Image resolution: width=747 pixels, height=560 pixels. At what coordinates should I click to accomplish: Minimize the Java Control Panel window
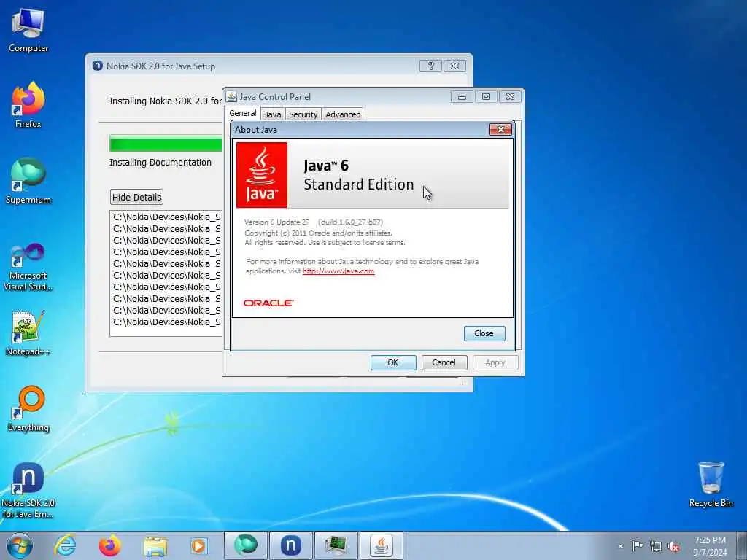[462, 97]
